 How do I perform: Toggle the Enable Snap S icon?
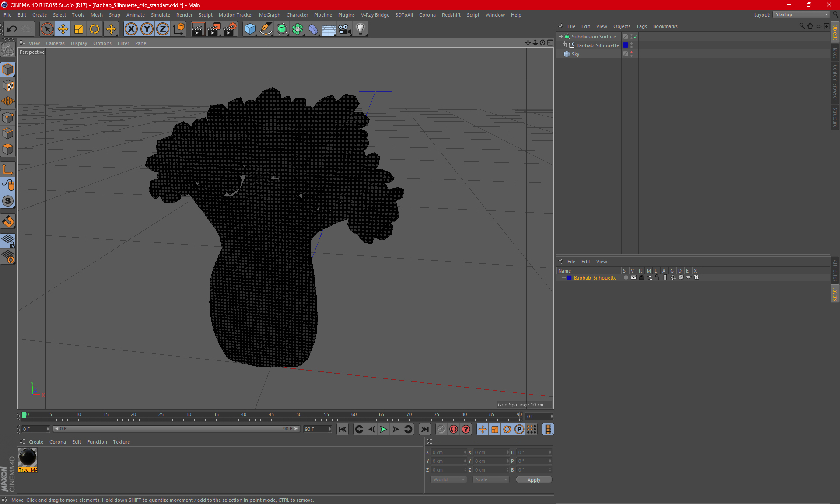[x=8, y=201]
